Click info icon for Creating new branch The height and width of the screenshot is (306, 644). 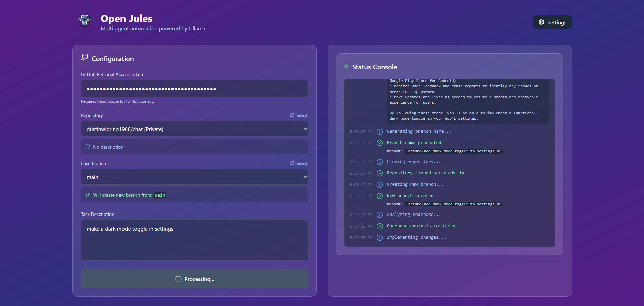[380, 185]
